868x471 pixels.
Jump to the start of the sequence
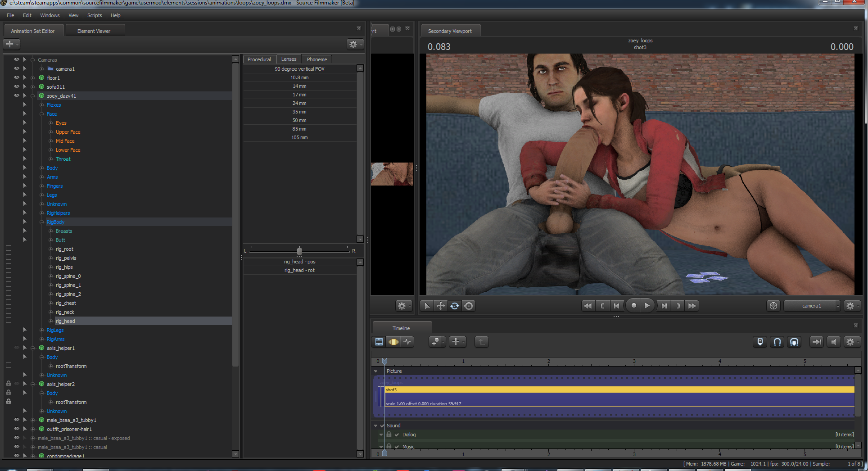[x=588, y=306]
